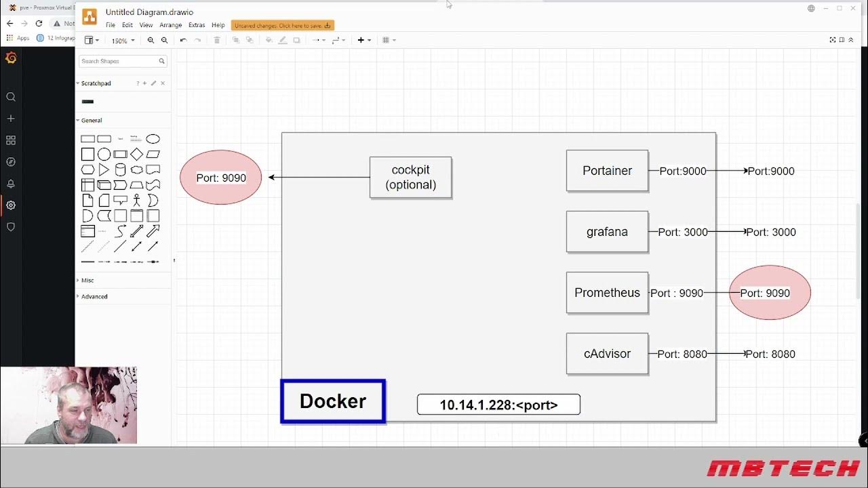This screenshot has width=868, height=488.
Task: Select the Bidirectional block arrow shape
Action: pyautogui.click(x=137, y=231)
